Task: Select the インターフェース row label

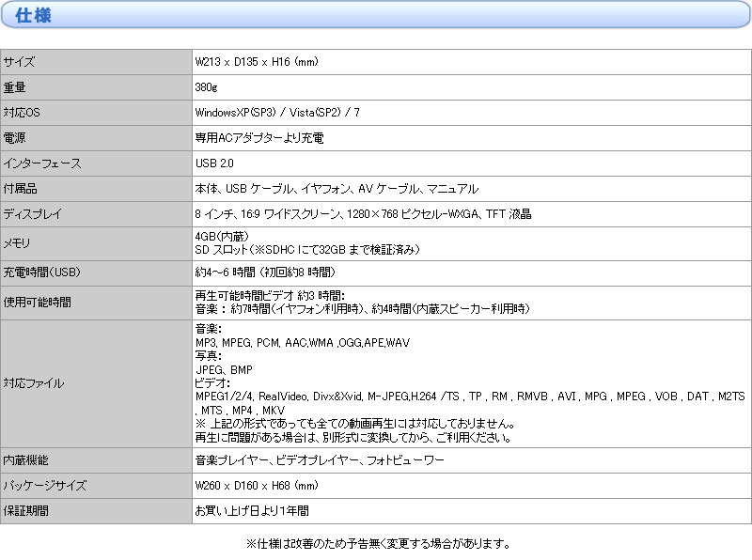Action: click(x=42, y=163)
